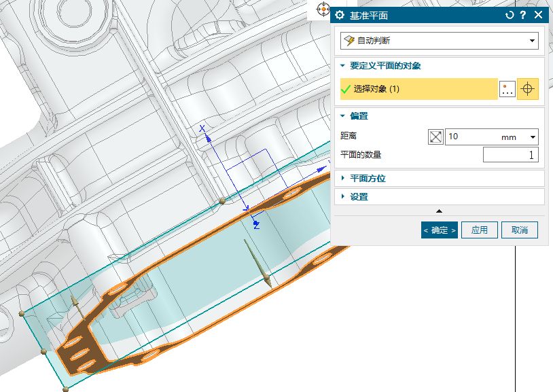Screen dimensions: 553x392
Task: Click the offset direction arrow handle on plane
Action: tap(268, 281)
